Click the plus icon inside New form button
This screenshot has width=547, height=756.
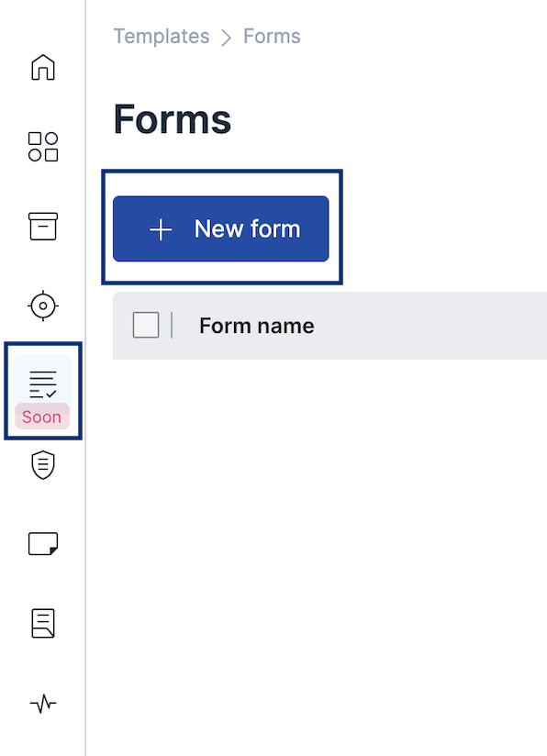162,228
